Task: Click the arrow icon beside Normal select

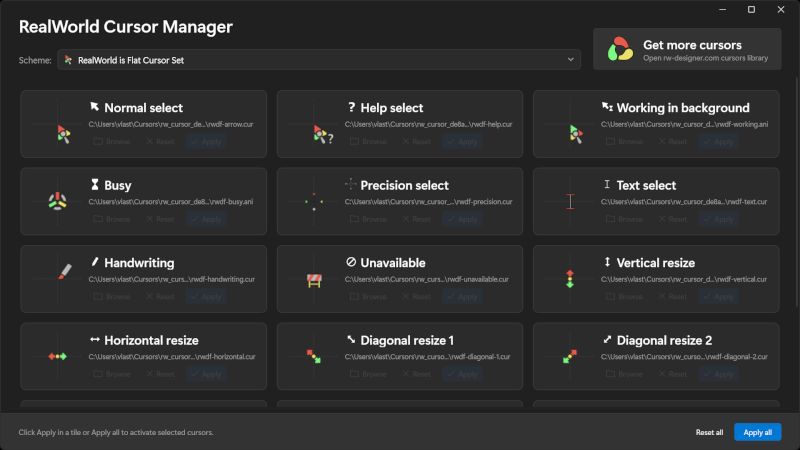Action: click(x=94, y=107)
